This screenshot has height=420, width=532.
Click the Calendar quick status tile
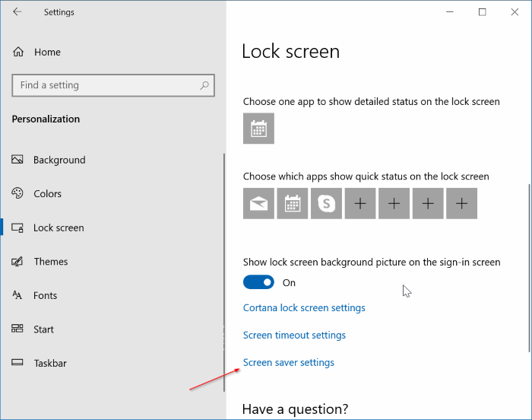293,204
